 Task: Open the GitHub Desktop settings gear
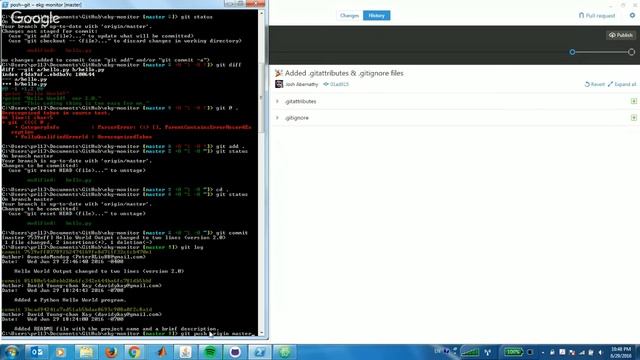tap(632, 15)
